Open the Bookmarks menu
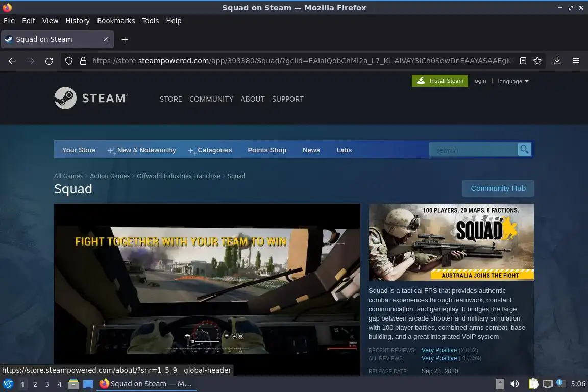The width and height of the screenshot is (588, 392). coord(116,21)
